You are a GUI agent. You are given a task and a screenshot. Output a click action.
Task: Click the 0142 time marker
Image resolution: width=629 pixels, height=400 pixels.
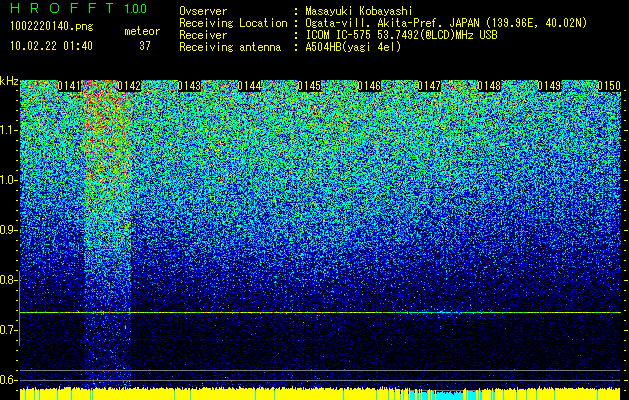tap(129, 86)
